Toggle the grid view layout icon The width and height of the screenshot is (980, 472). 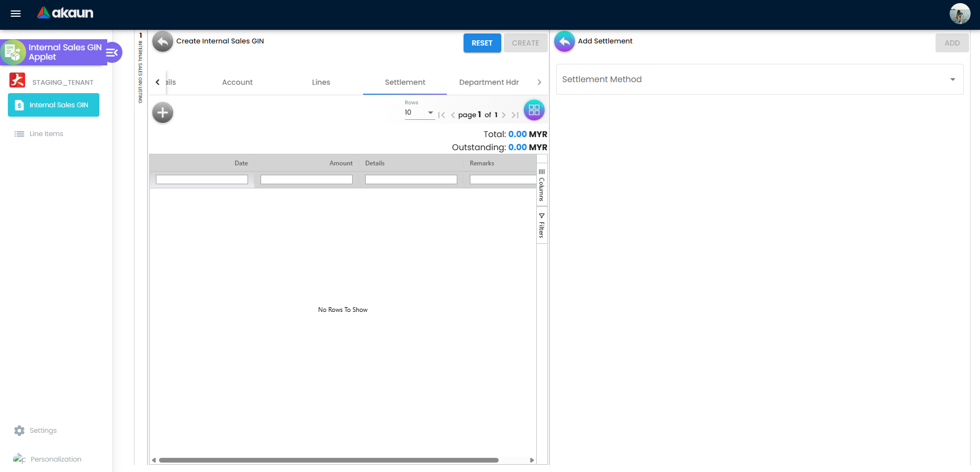(x=534, y=110)
